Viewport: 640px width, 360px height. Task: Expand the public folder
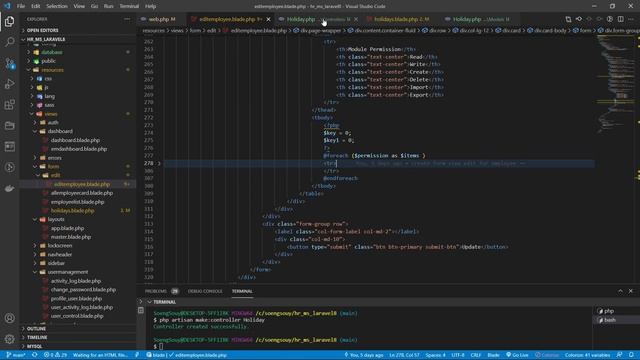(48, 61)
